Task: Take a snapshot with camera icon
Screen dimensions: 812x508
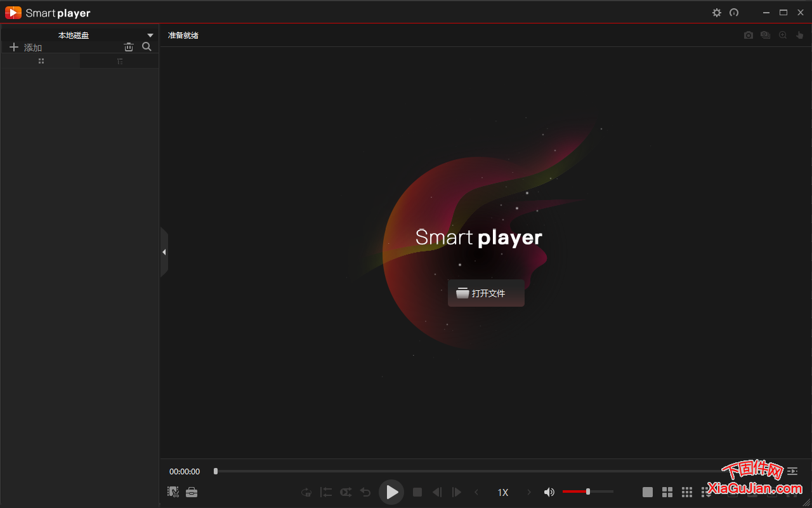Action: tap(749, 36)
